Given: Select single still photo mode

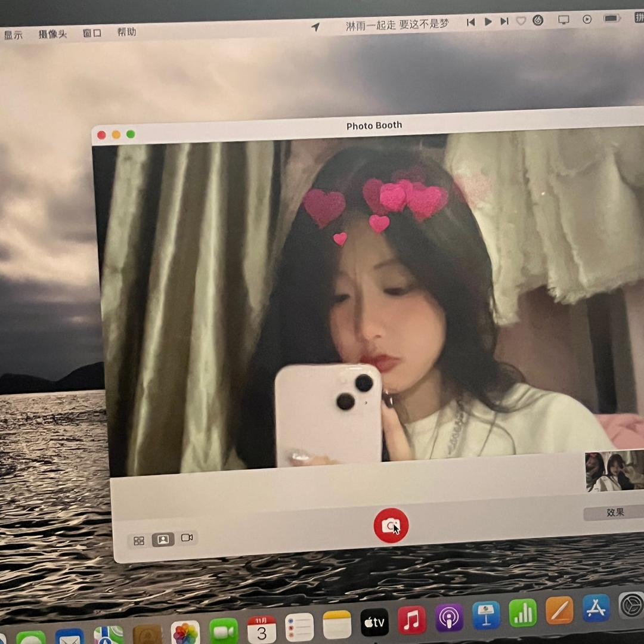Looking at the screenshot, I should [x=163, y=540].
